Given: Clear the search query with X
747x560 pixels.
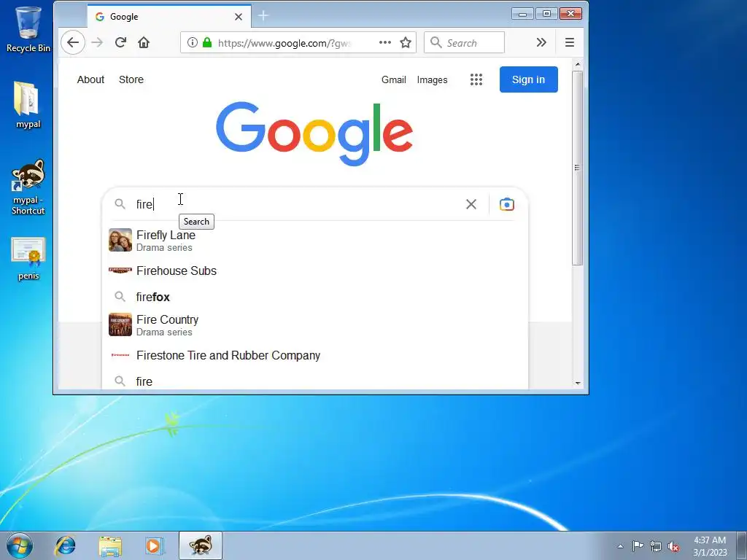Looking at the screenshot, I should (471, 204).
